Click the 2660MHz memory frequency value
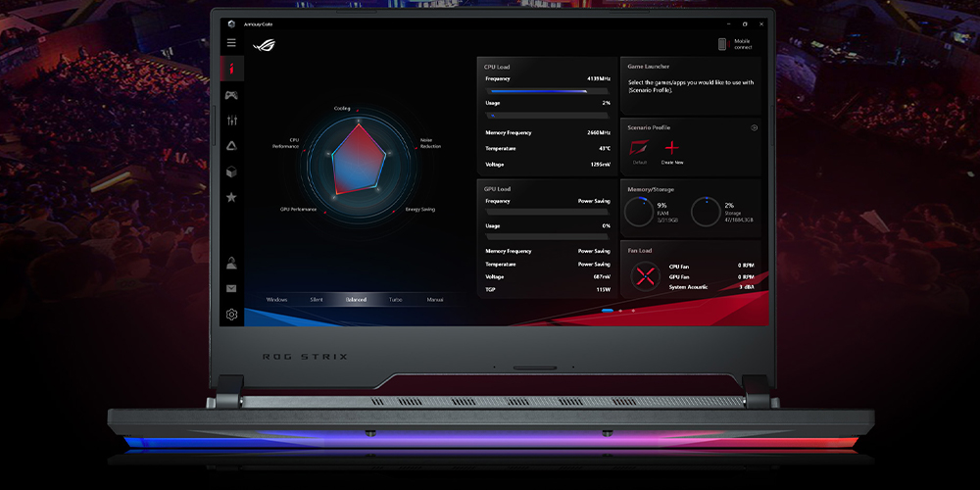This screenshot has width=980, height=490. pyautogui.click(x=598, y=132)
